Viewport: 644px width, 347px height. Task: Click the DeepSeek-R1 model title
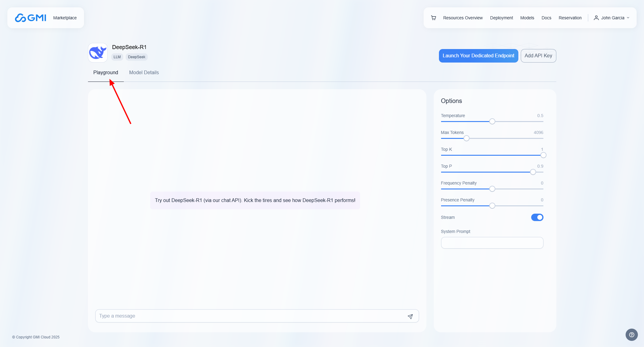[x=129, y=47]
